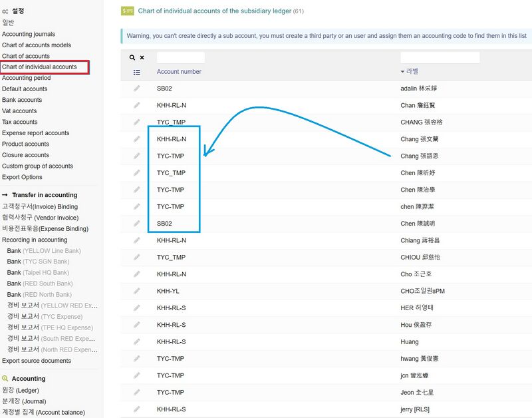Expand the Transfer in accounting section
532x418 pixels.
[x=44, y=195]
